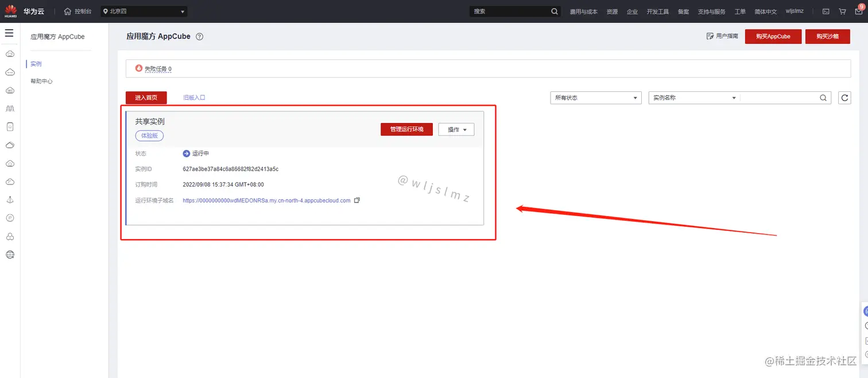Select the instance ID 627ae3be37a84c6a86682f82d2413a5c

231,169
